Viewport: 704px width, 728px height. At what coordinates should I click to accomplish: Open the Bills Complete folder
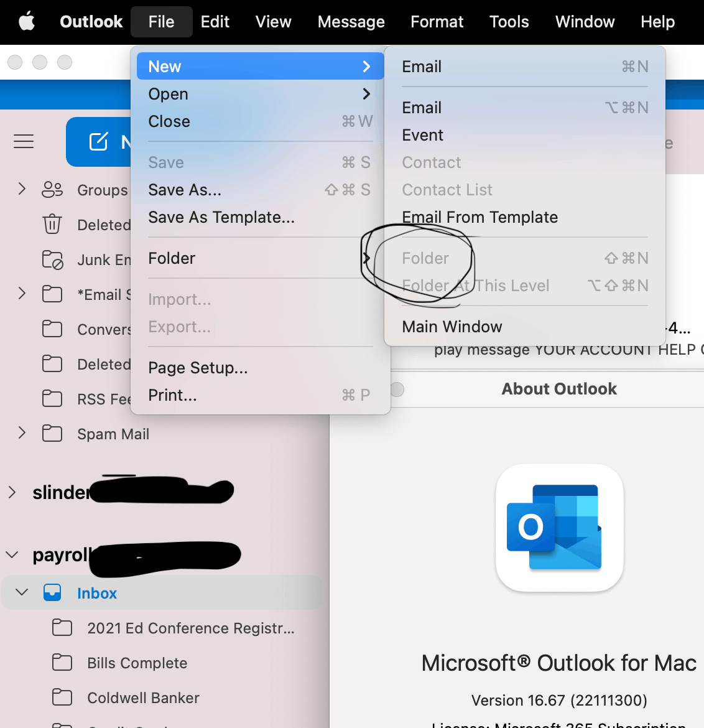click(137, 663)
